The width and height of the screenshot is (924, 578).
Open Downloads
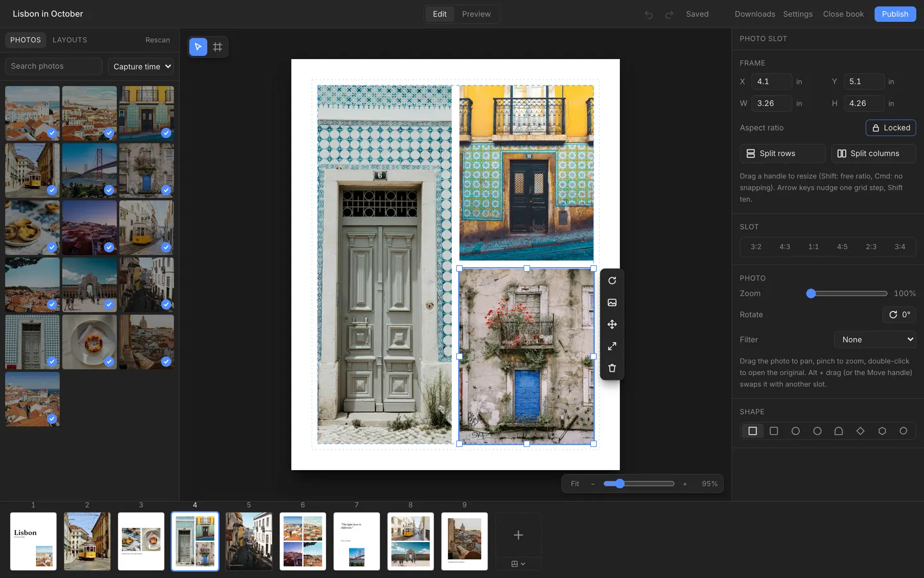[755, 14]
